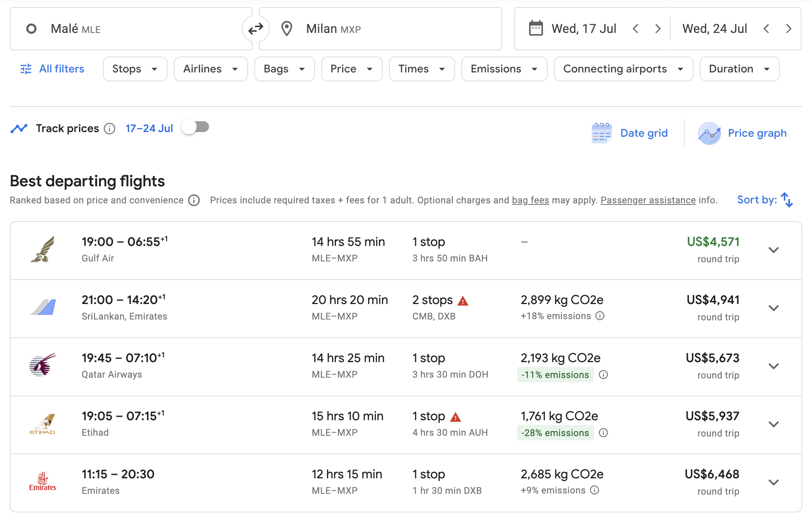Click the 3 hrs 50 min BAH layover
Viewport: 812px width, 519px height.
pos(450,258)
